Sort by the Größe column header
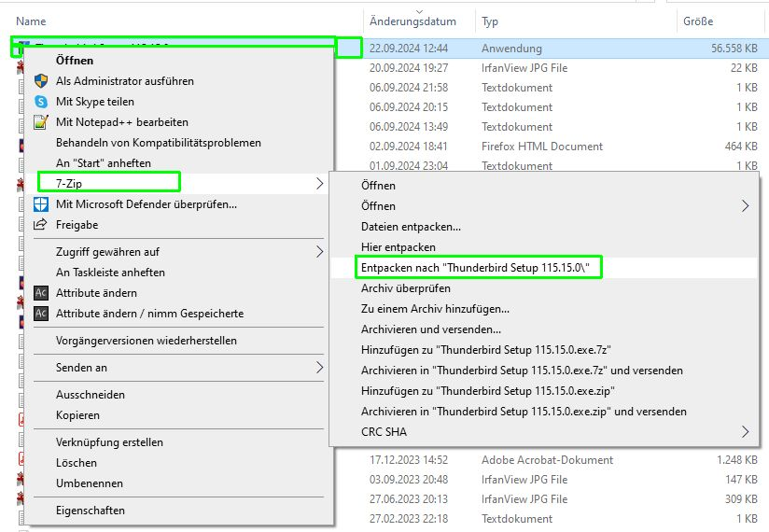The width and height of the screenshot is (769, 532). (x=698, y=21)
